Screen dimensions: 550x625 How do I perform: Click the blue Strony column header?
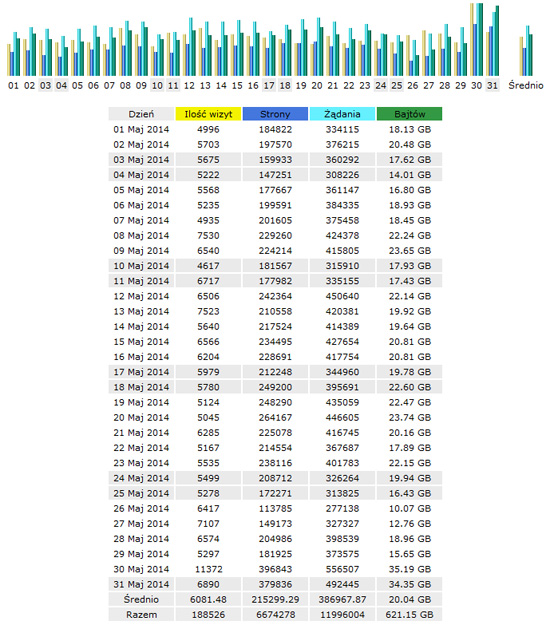[275, 114]
